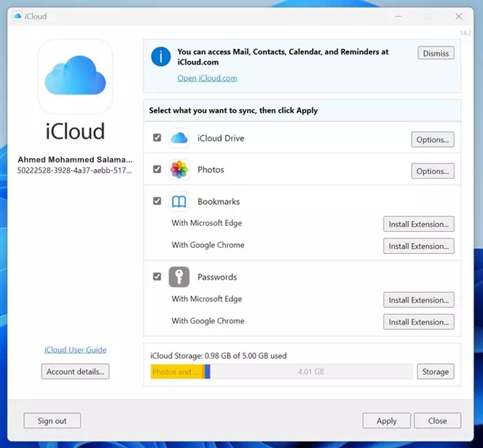483x448 pixels.
Task: Click the Bookmarks label
Action: pyautogui.click(x=219, y=202)
